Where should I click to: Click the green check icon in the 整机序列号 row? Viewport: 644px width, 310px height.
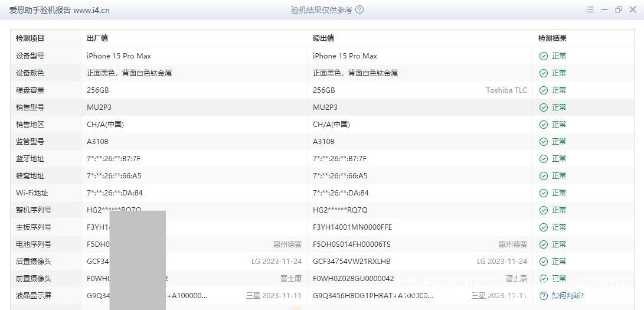click(x=544, y=210)
